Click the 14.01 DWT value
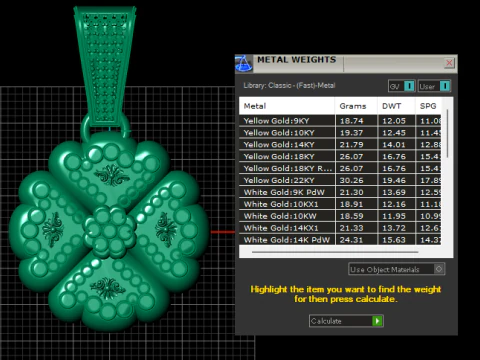Screen dimensions: 480x360 [394, 145]
